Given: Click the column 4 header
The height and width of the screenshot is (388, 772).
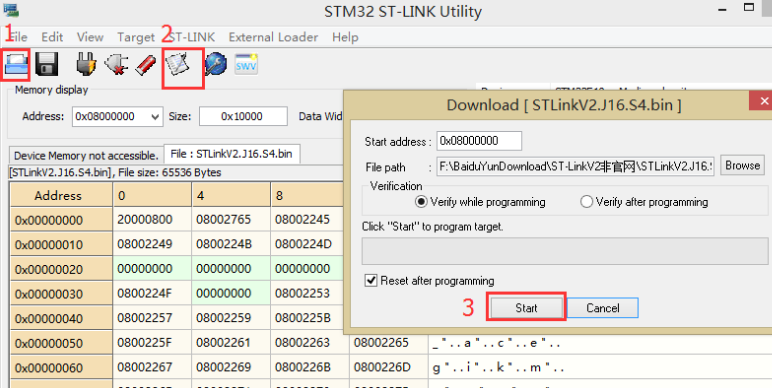Looking at the screenshot, I should pos(230,195).
